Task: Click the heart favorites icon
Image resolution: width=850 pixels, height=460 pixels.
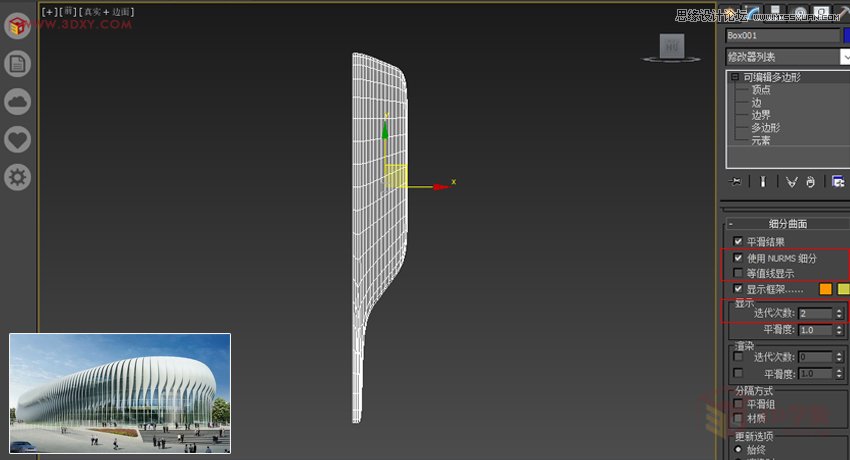Action: pyautogui.click(x=18, y=139)
